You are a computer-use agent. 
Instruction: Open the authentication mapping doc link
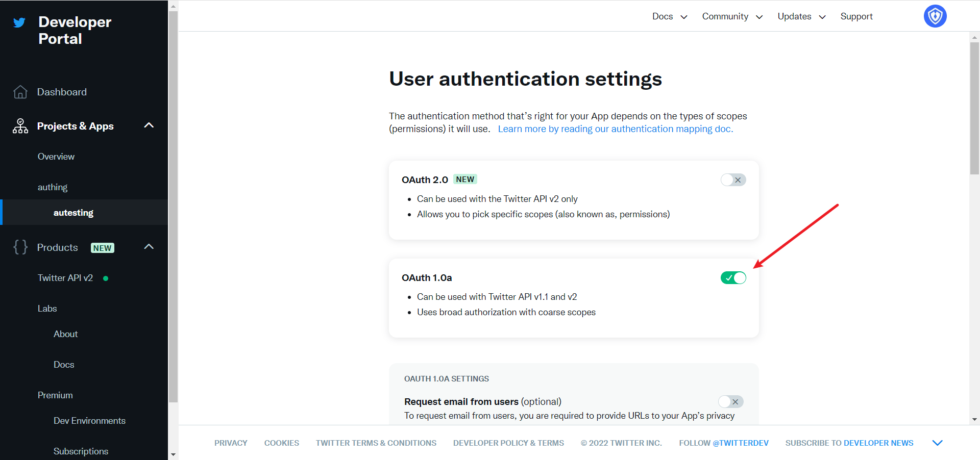click(615, 129)
